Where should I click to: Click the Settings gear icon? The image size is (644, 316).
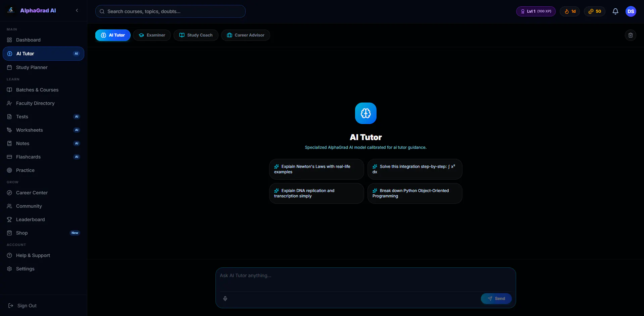pyautogui.click(x=9, y=269)
